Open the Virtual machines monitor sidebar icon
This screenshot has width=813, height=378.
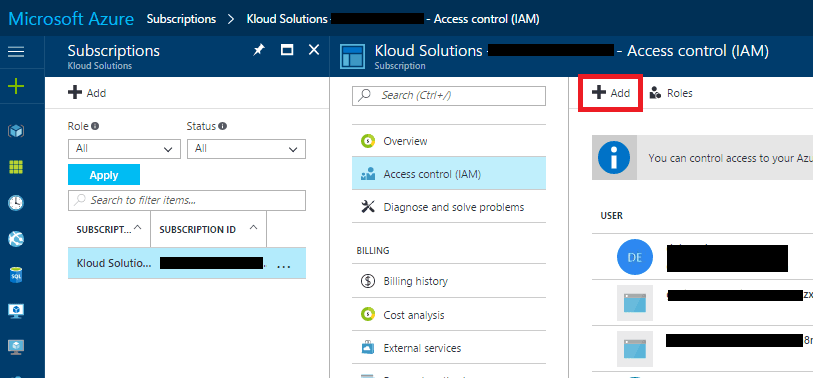click(17, 311)
